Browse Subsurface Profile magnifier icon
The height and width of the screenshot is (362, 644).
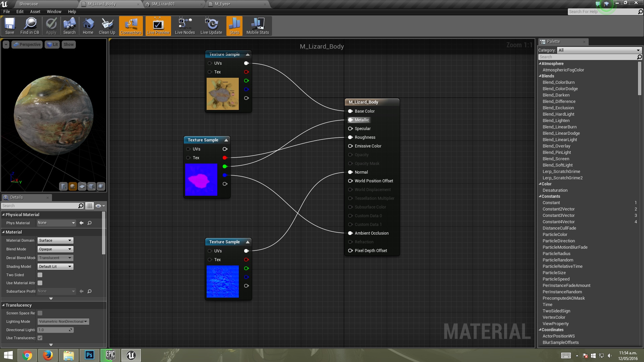[90, 291]
